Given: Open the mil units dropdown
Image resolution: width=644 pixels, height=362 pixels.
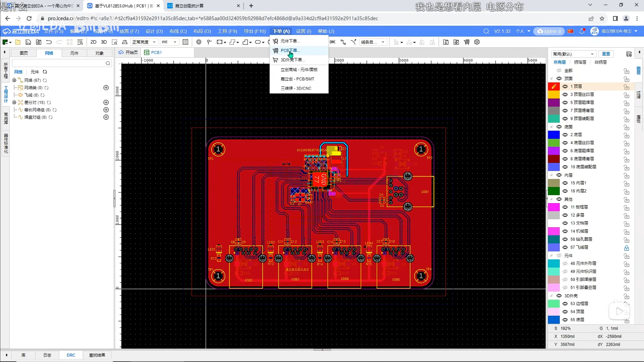Looking at the screenshot, I should tap(169, 42).
